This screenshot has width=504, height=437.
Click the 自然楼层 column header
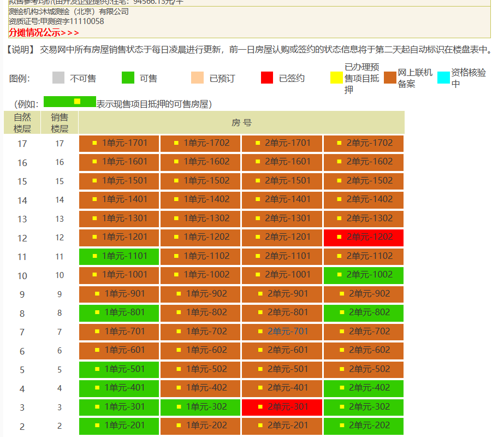(x=22, y=122)
